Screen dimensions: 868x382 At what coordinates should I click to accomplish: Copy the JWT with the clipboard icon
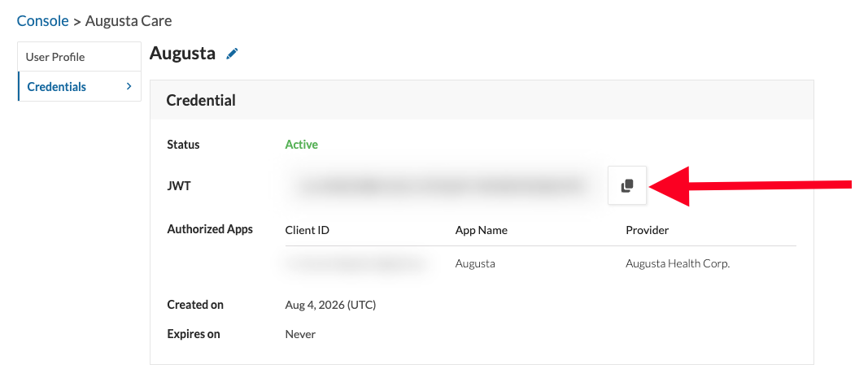click(x=626, y=185)
